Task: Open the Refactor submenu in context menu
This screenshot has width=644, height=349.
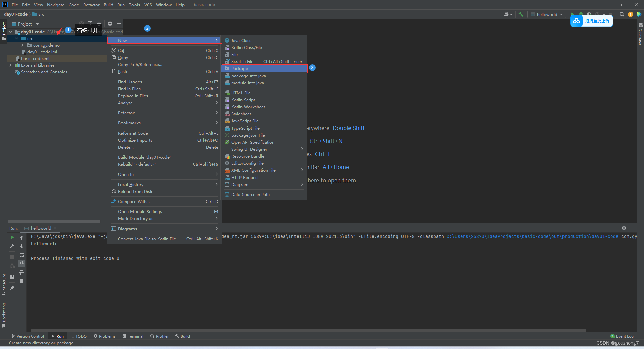Action: tap(164, 113)
